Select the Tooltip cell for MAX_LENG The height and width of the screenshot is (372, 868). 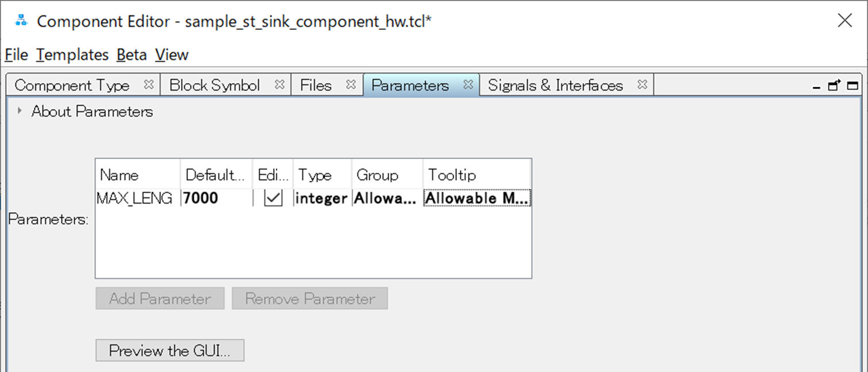(x=477, y=199)
